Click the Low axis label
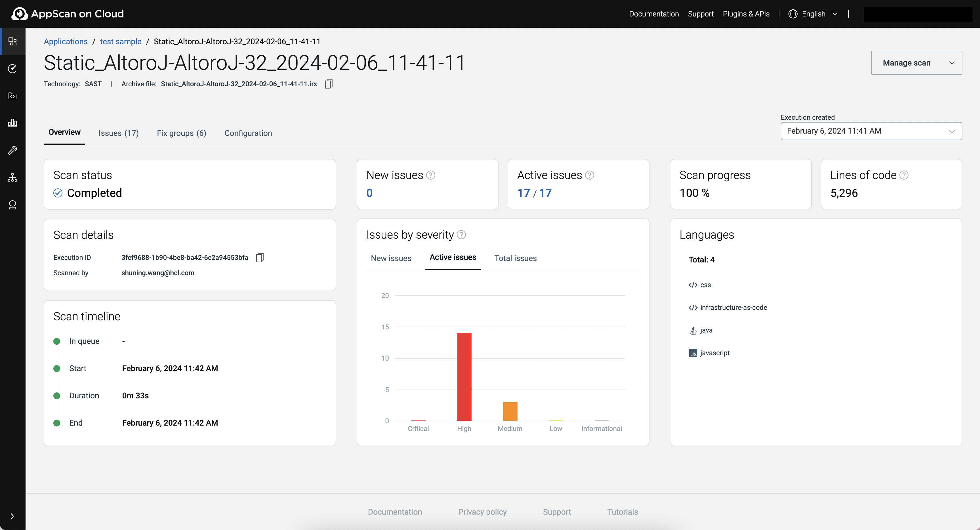 coord(556,428)
